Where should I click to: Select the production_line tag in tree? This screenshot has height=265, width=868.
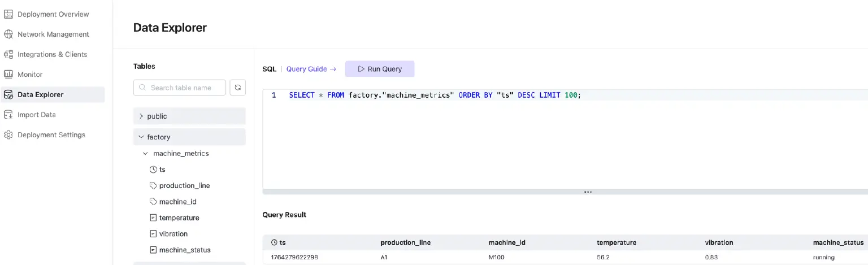point(184,186)
